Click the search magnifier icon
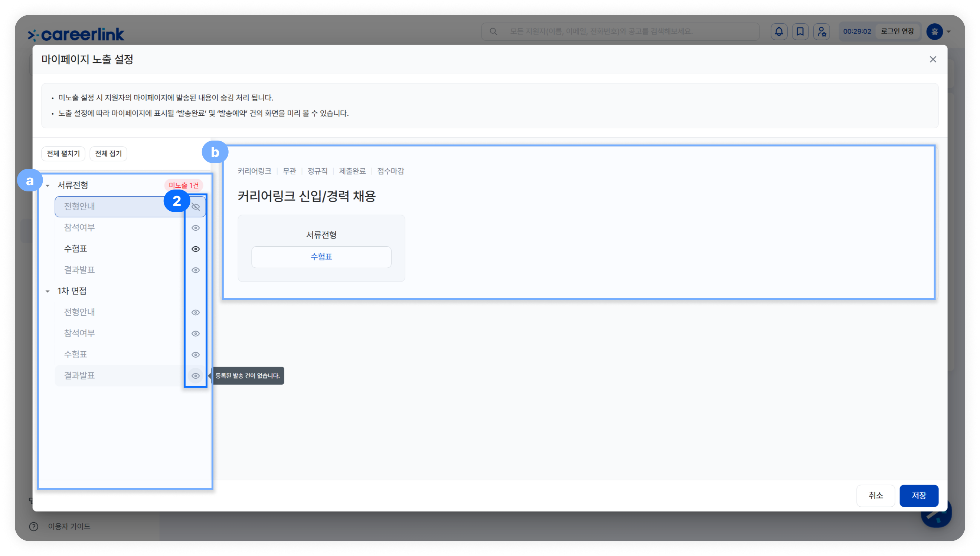This screenshot has height=556, width=980. click(x=493, y=31)
